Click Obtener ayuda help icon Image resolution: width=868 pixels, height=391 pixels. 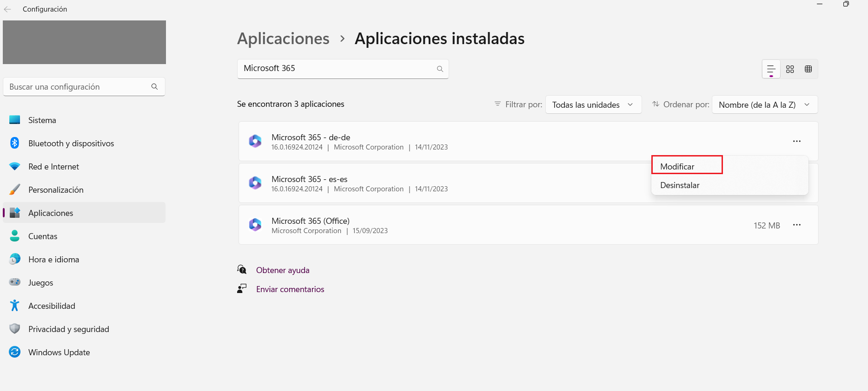click(242, 269)
